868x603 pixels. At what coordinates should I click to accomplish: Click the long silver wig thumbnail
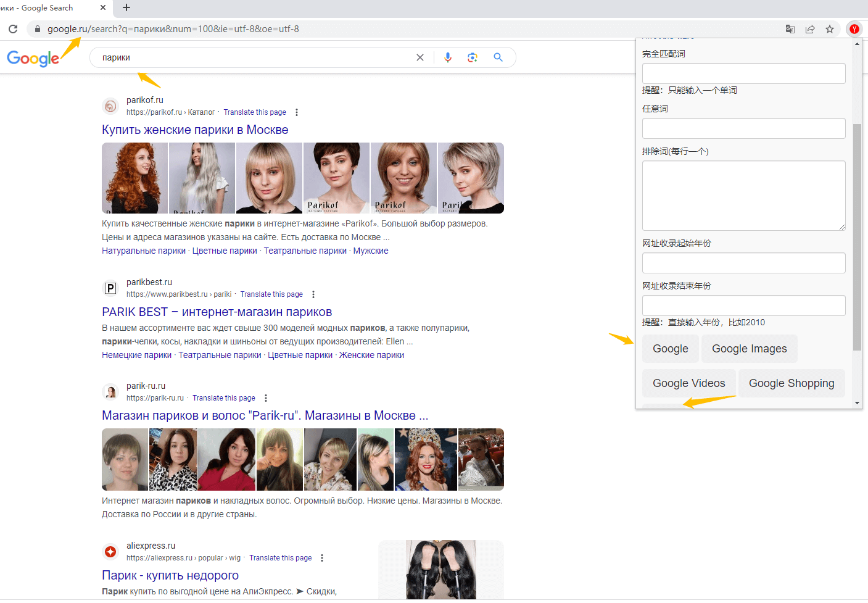point(202,178)
